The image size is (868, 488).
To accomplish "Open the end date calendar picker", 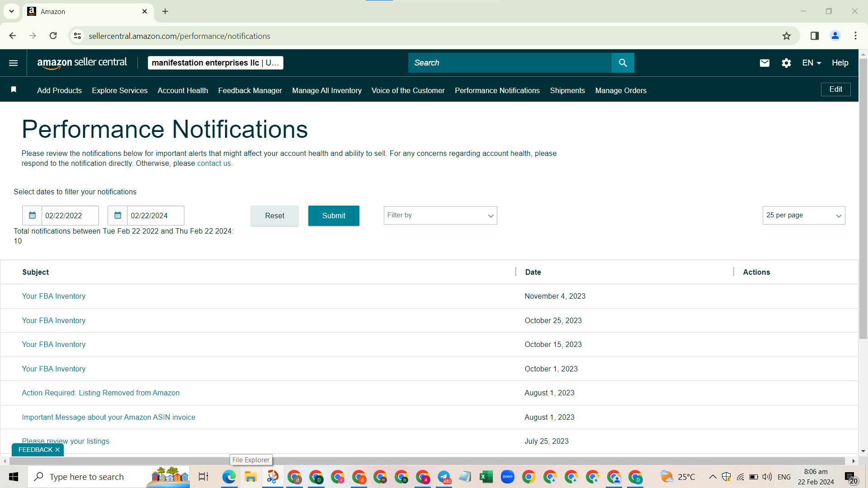I will (118, 216).
